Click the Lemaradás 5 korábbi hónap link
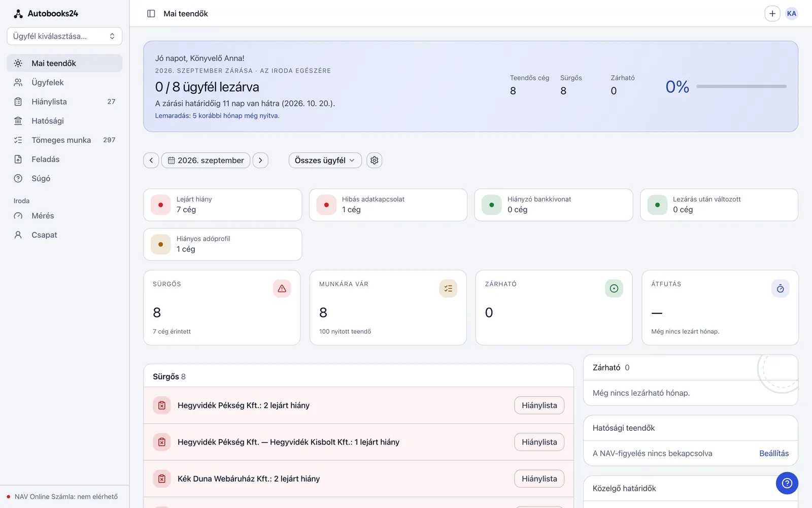812x508 pixels. [x=217, y=116]
